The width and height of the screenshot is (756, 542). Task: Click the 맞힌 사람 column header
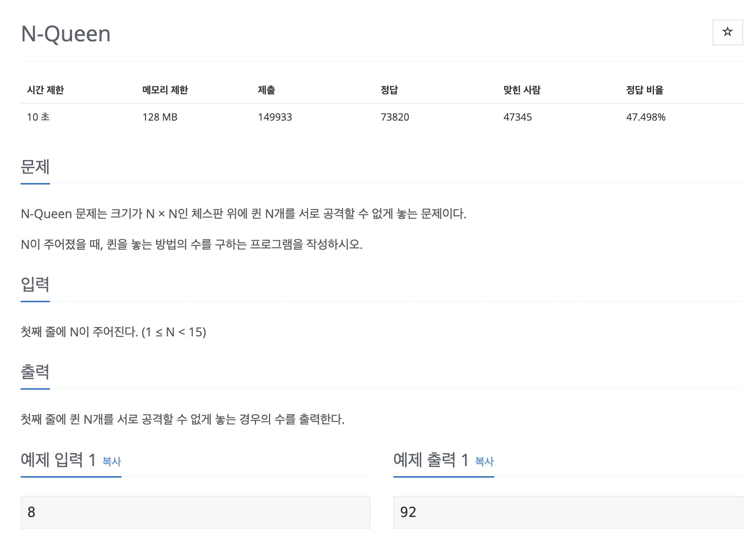(522, 90)
